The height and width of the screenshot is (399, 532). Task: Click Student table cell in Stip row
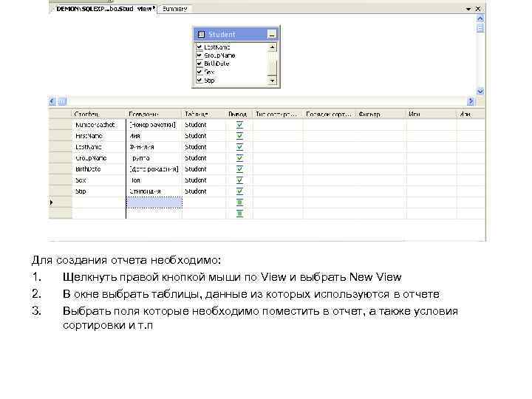pos(204,191)
